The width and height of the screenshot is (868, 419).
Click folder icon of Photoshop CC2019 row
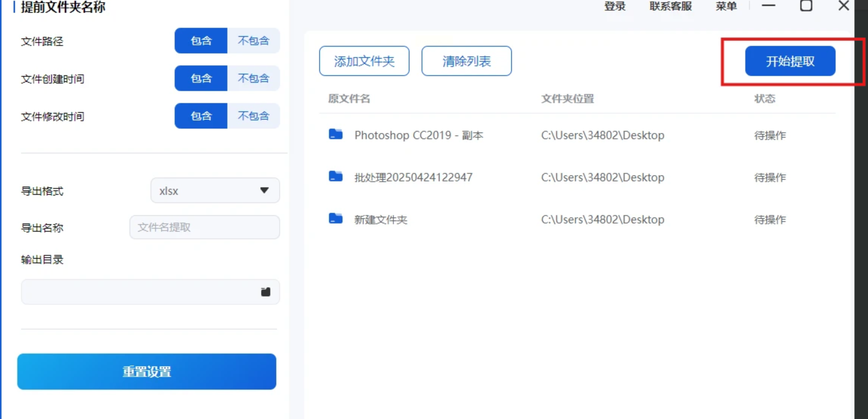(x=335, y=134)
